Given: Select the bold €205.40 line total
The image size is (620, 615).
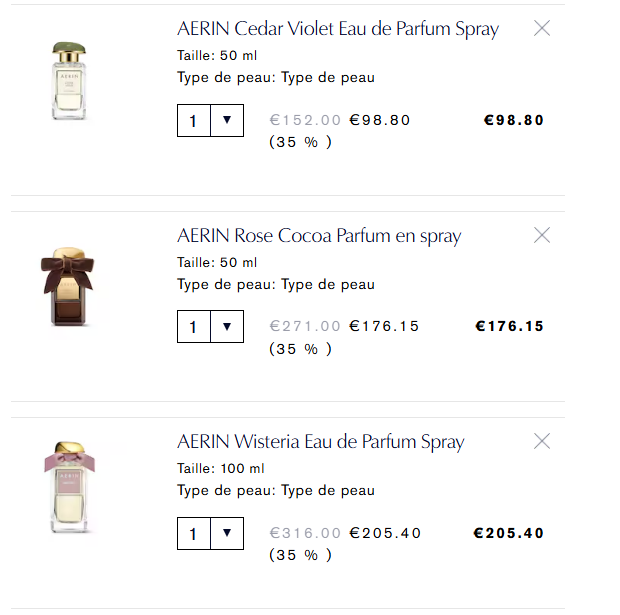Looking at the screenshot, I should [x=509, y=533].
